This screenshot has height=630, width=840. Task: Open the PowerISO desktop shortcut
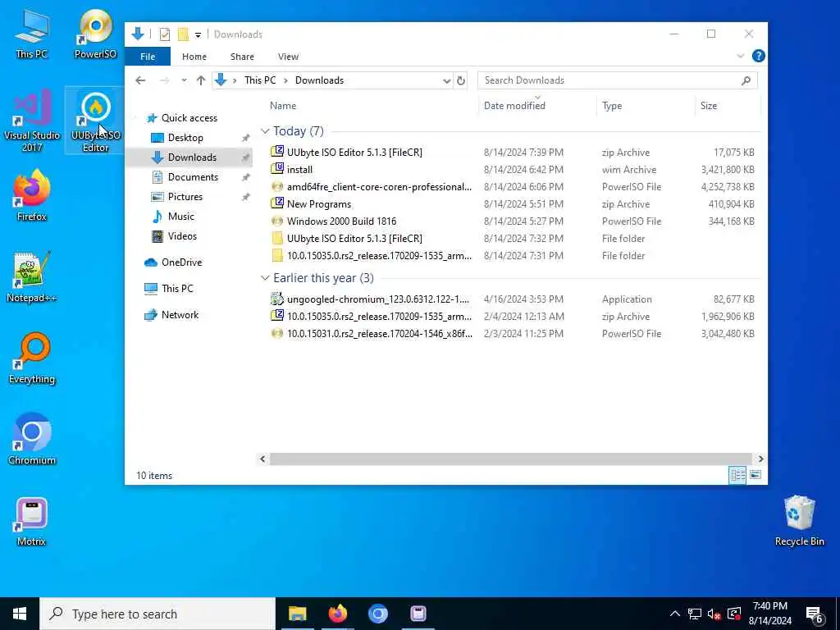[95, 33]
